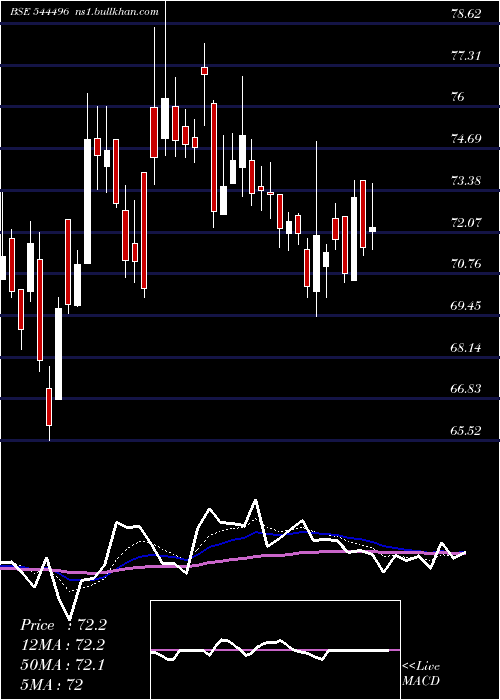Select the 78.62 price axis label

pyautogui.click(x=467, y=14)
